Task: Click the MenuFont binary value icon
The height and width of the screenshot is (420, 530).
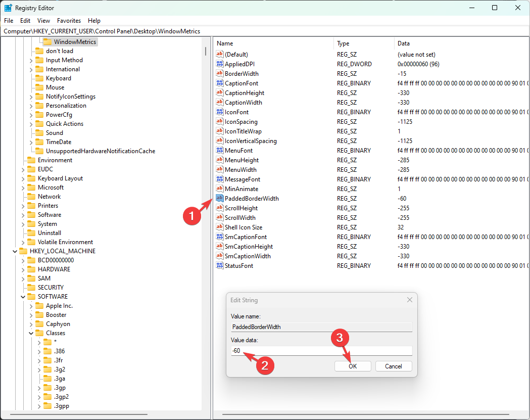Action: [x=219, y=150]
